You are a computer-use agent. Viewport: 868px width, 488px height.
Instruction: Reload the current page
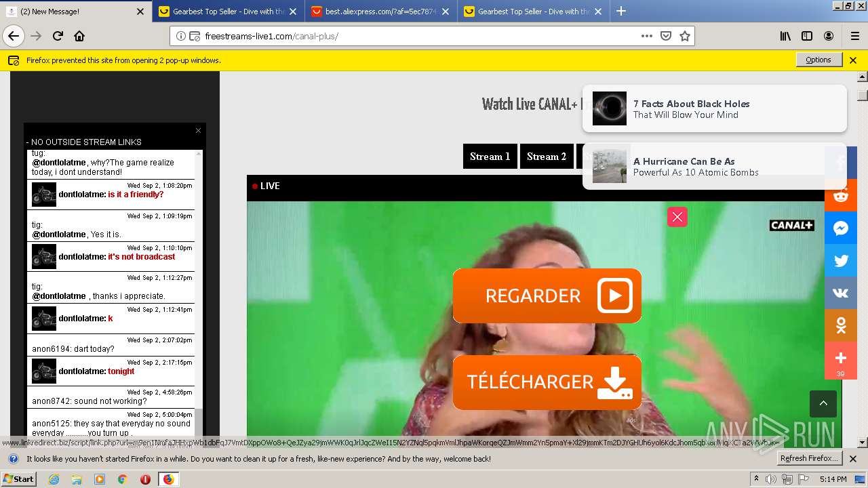(x=58, y=36)
